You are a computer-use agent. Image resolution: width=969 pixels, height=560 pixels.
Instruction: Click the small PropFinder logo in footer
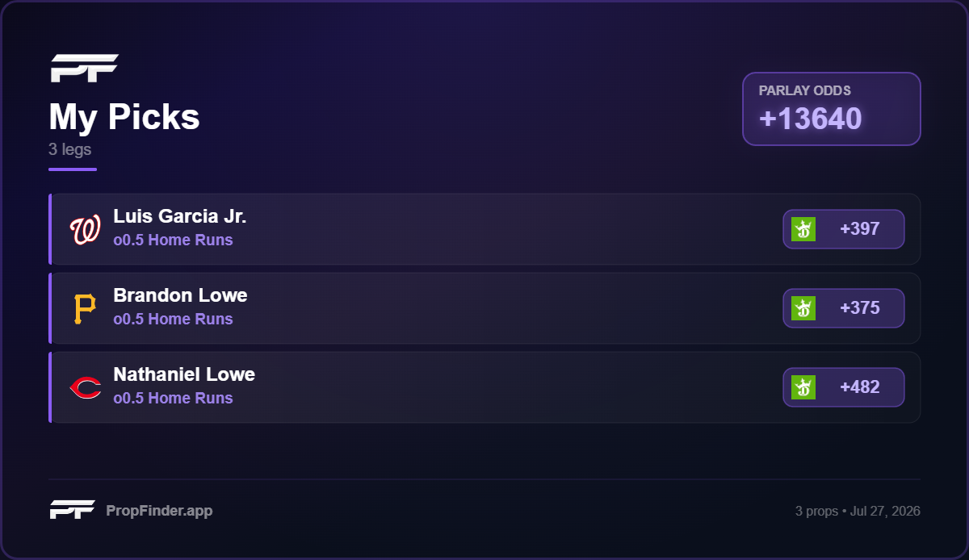[73, 510]
